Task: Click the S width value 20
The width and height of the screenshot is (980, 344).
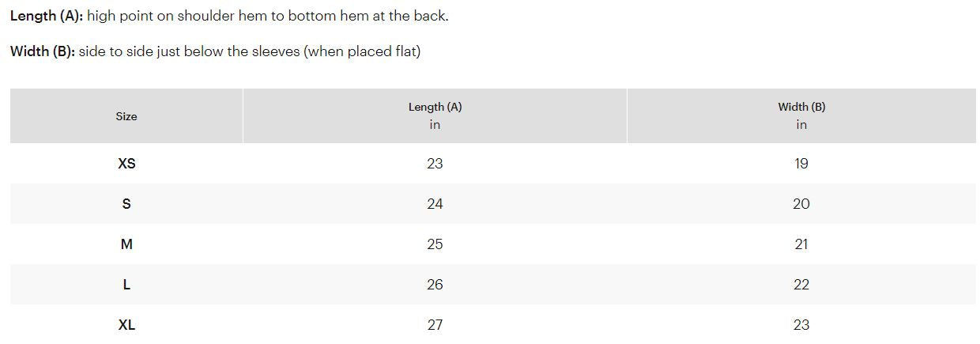Action: 801,204
